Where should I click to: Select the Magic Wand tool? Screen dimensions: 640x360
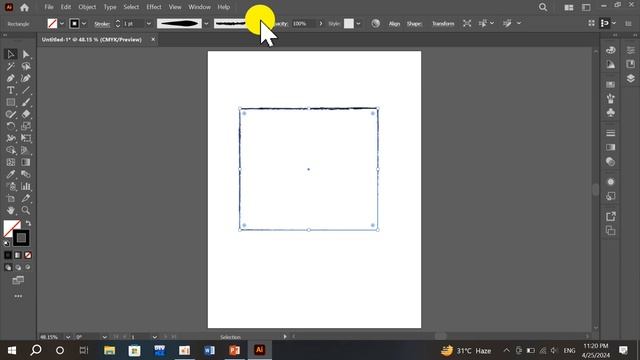[x=11, y=66]
